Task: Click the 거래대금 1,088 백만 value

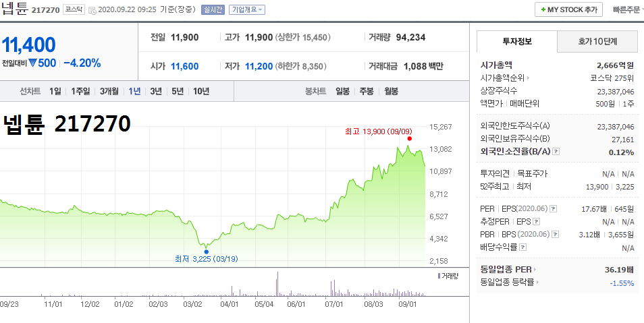Action: click(423, 66)
